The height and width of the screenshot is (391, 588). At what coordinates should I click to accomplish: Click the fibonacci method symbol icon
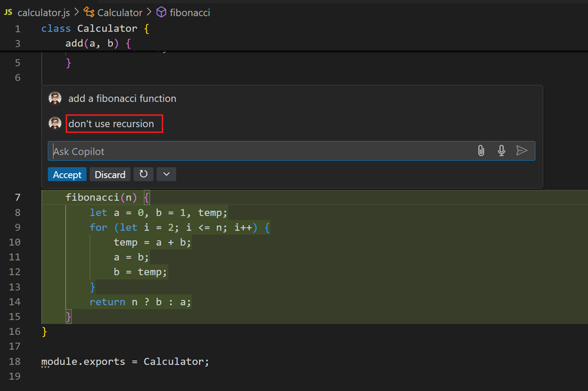[162, 12]
